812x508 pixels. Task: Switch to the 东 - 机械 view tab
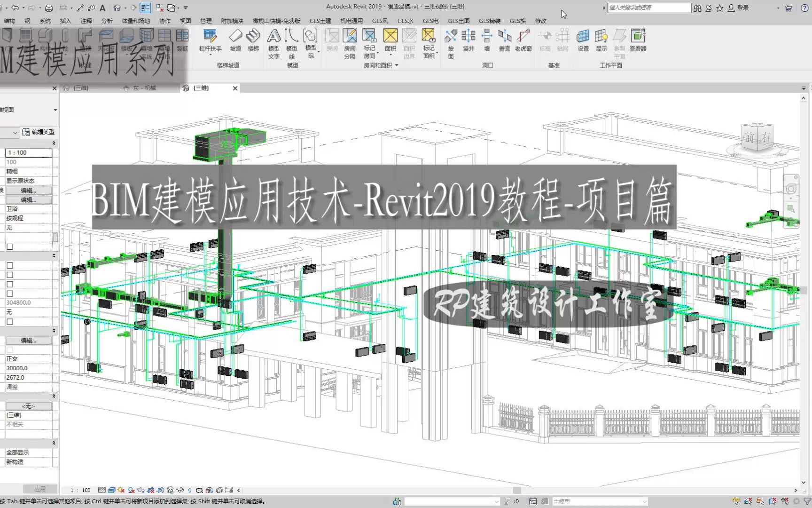pos(145,88)
